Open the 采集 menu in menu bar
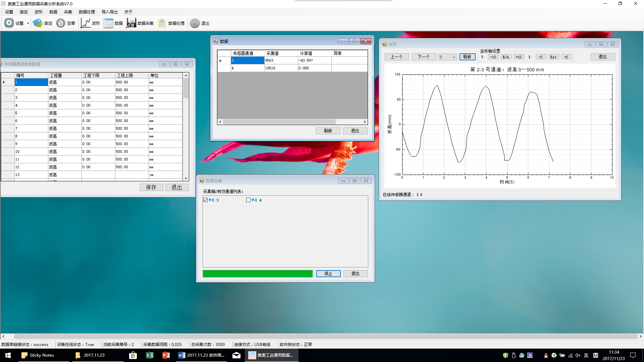This screenshot has width=644, height=362. 68,12
